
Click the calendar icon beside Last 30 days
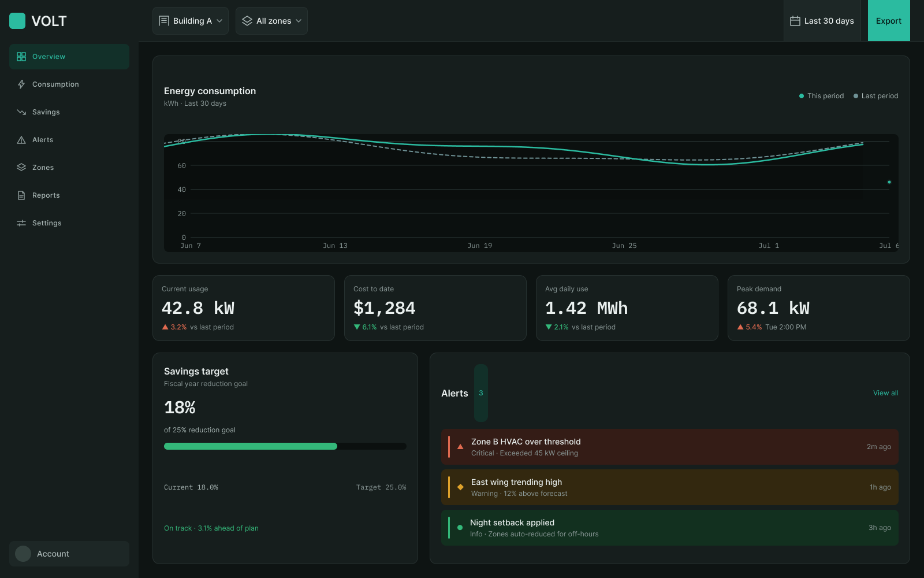tap(795, 21)
